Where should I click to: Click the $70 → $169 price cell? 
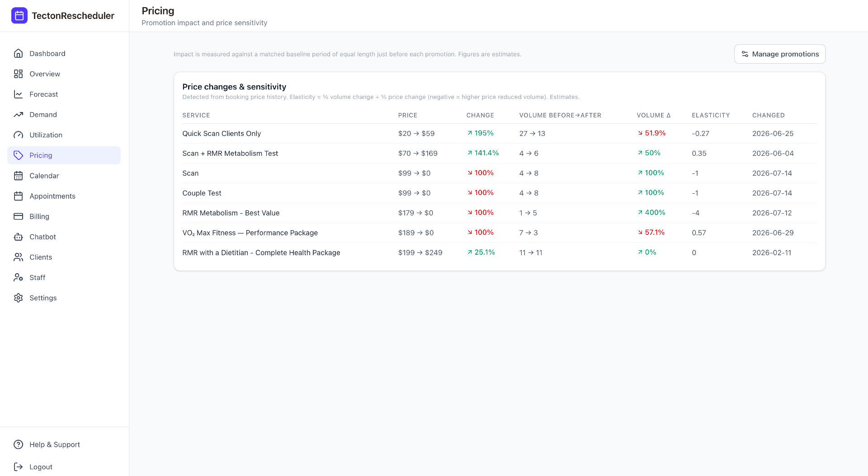[418, 153]
